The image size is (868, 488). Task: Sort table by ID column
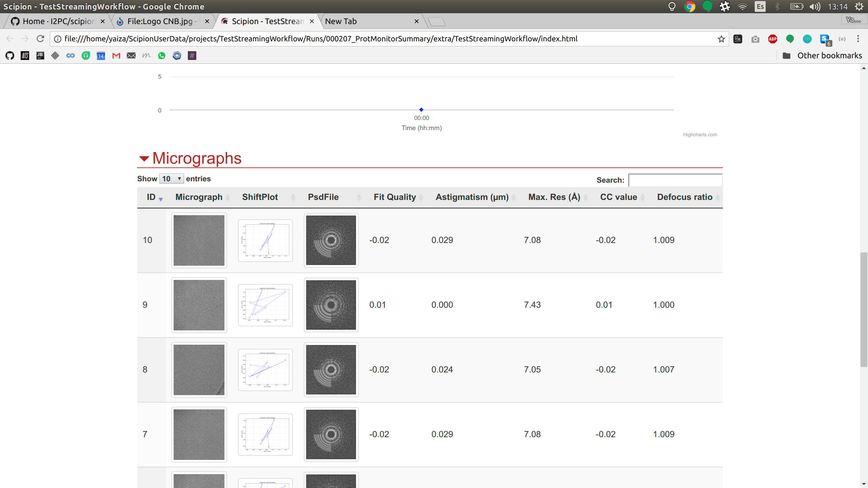152,197
